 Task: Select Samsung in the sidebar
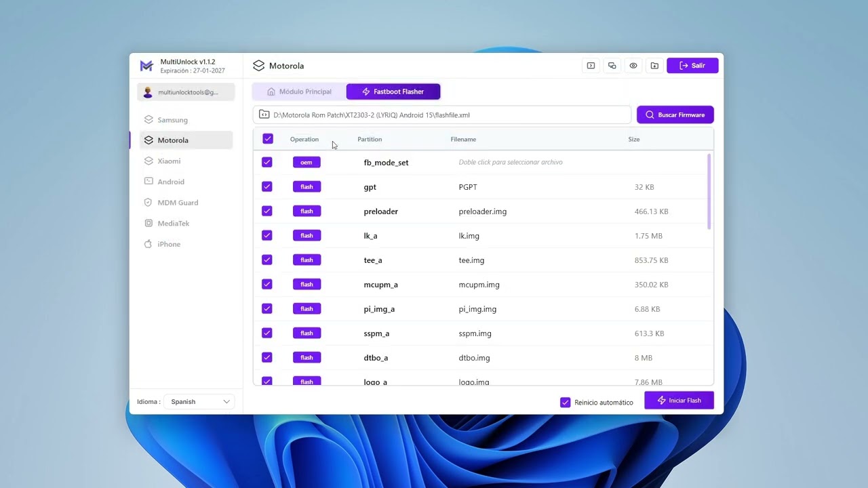186,120
